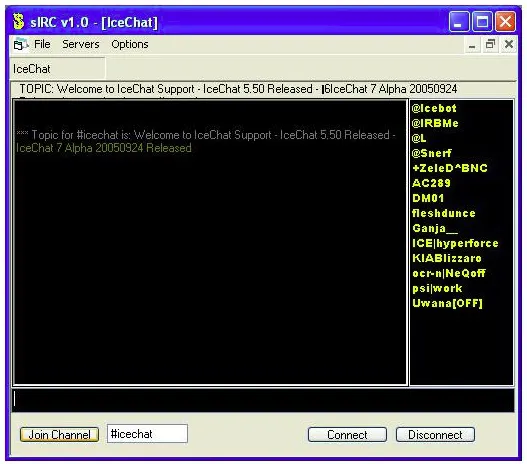Click the 'Topic for #icechat is' message line
527x464 pixels.
point(206,135)
